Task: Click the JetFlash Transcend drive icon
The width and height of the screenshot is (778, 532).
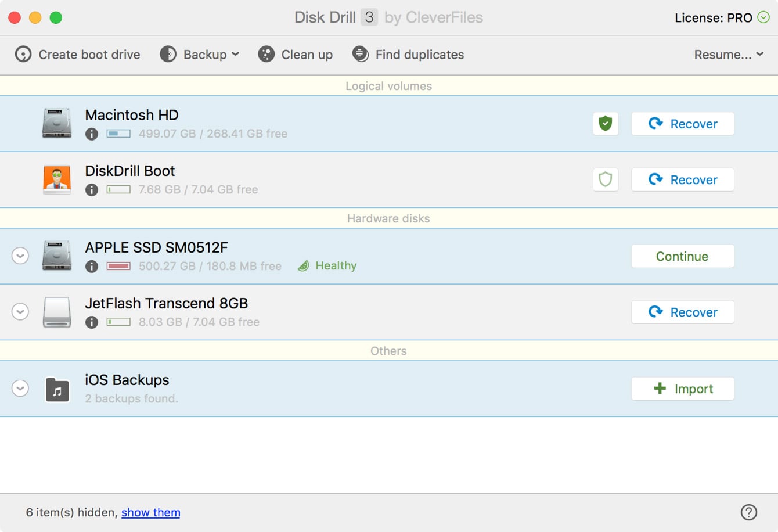Action: coord(56,312)
